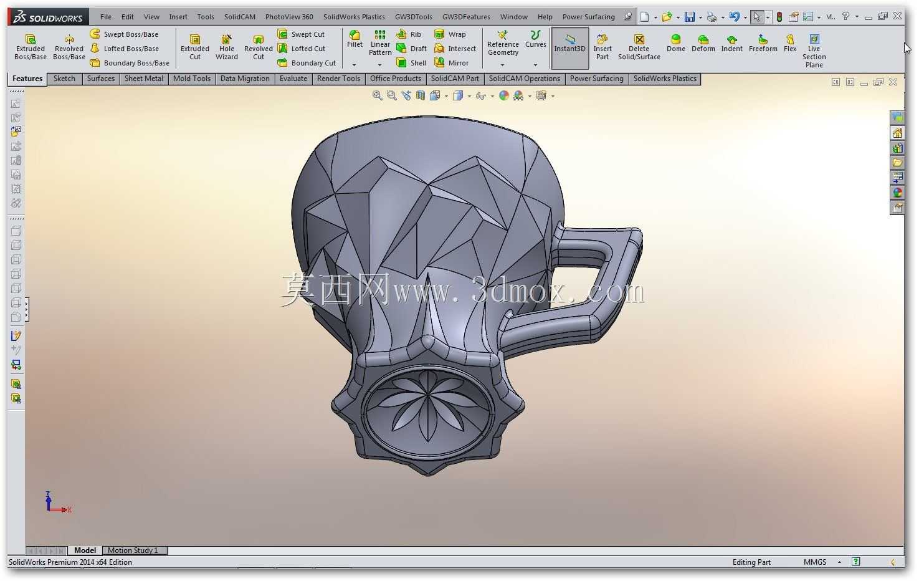This screenshot has width=924, height=581.
Task: Select the Draft tool
Action: [412, 49]
